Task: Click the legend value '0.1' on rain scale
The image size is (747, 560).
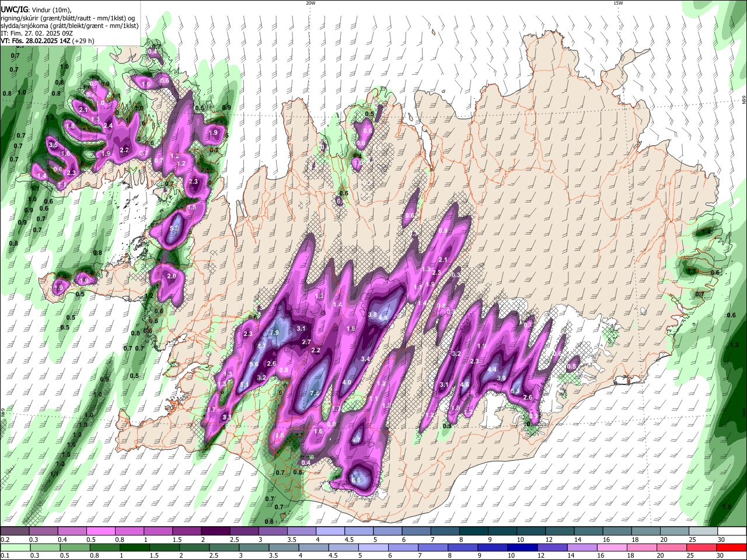Action: click(5, 555)
